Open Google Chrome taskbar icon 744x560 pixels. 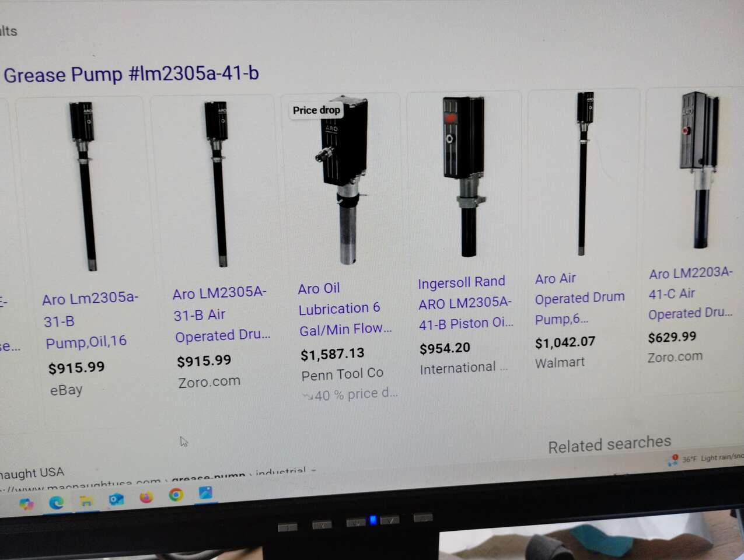point(176,495)
